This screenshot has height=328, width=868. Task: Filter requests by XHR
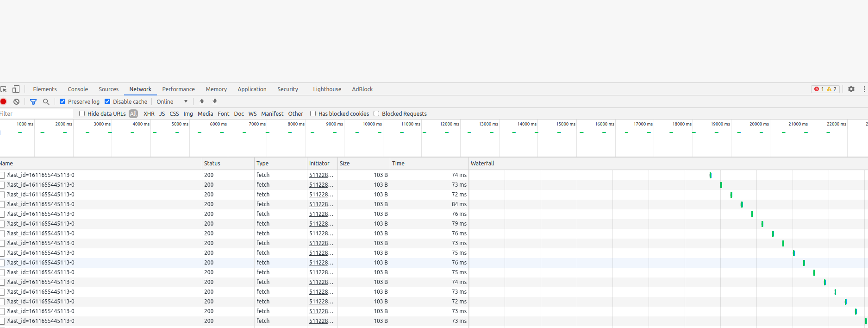(149, 114)
